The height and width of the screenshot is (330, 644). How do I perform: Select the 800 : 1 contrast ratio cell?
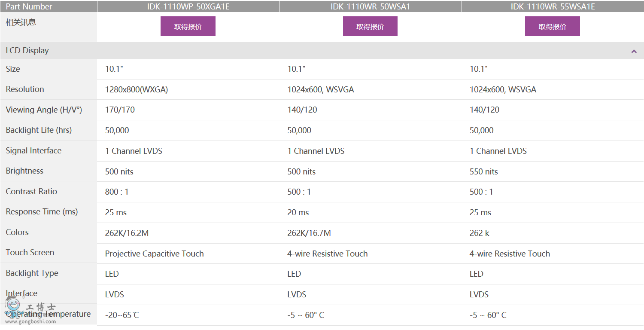point(117,192)
